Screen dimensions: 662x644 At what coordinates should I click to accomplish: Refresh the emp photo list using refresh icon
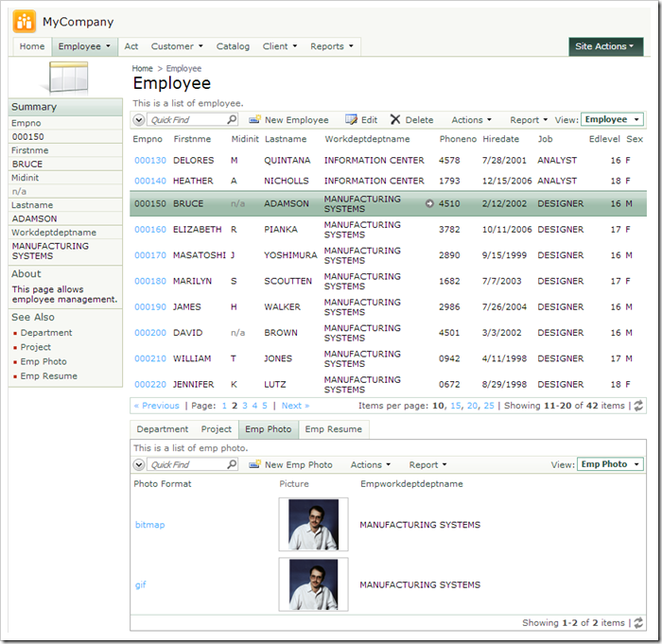(638, 622)
